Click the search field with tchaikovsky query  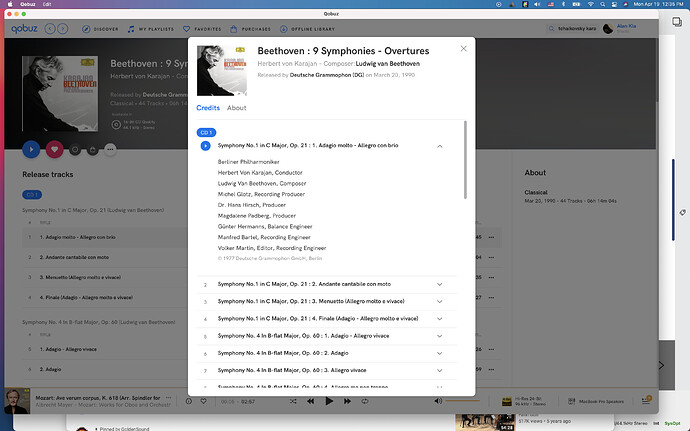[x=572, y=29]
